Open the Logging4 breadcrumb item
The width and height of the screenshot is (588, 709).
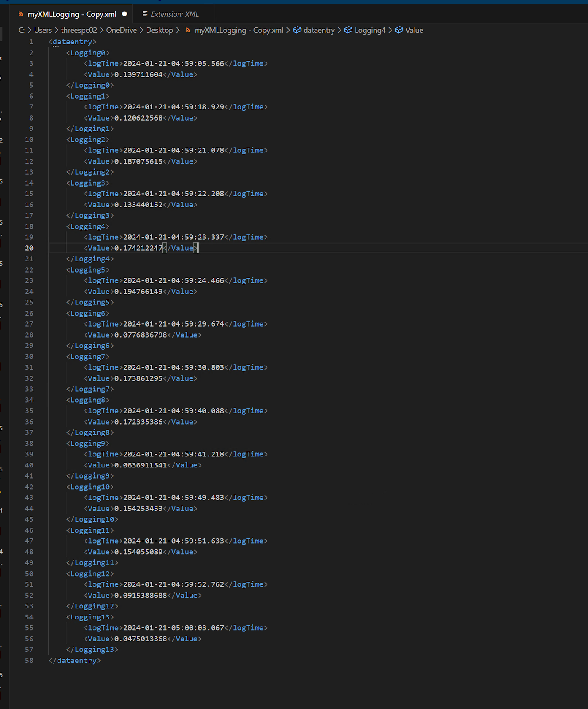pyautogui.click(x=370, y=30)
